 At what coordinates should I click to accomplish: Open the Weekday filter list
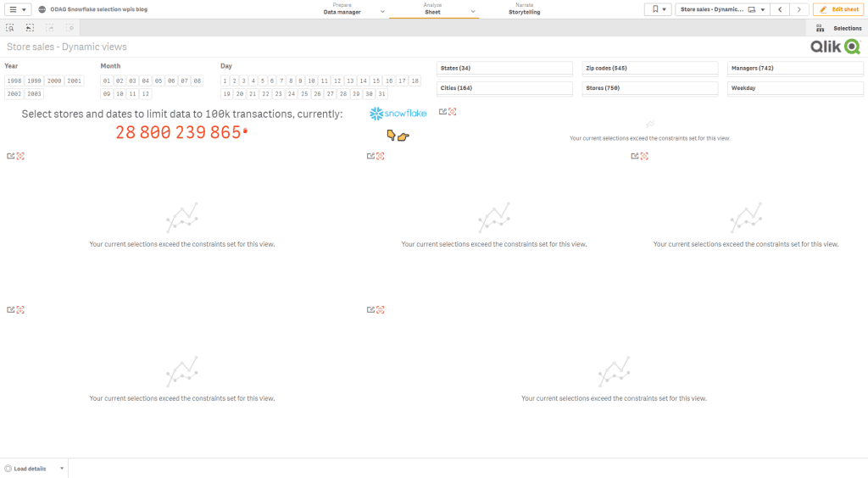tap(794, 88)
